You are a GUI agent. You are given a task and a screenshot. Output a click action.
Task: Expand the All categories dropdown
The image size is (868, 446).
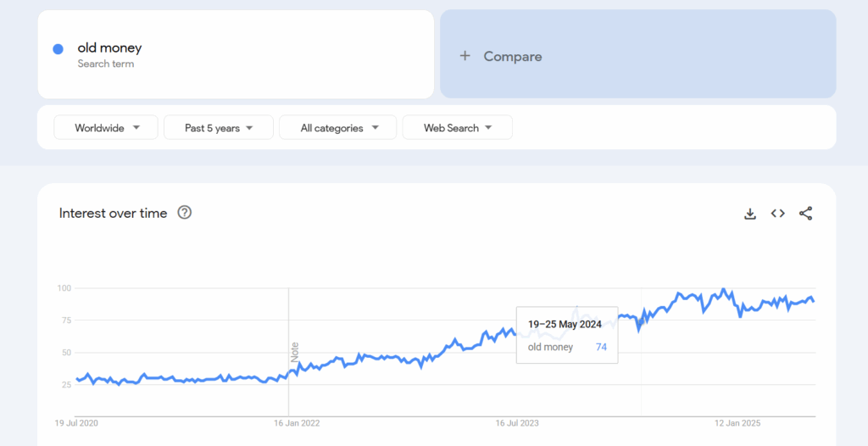click(x=338, y=128)
